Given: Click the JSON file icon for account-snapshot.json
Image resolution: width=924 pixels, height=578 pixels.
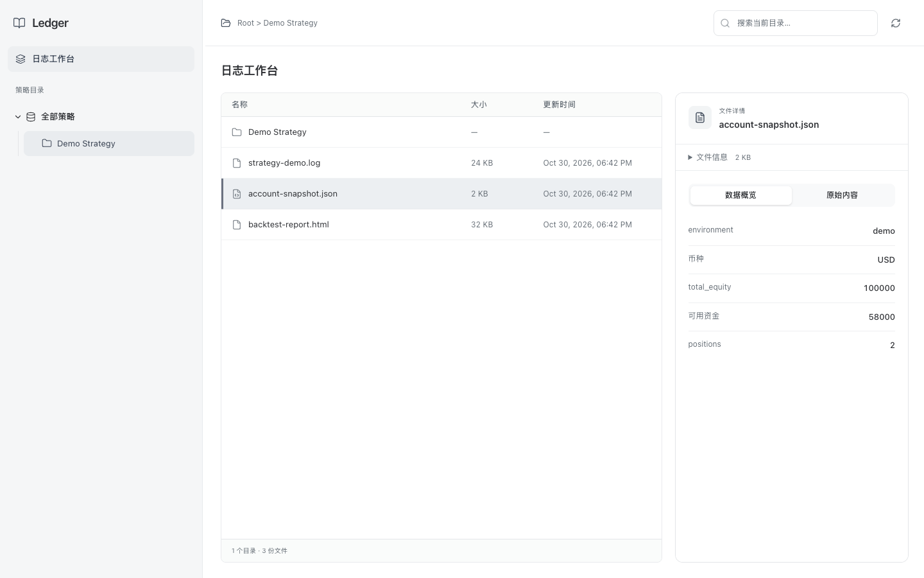Looking at the screenshot, I should click(x=237, y=194).
